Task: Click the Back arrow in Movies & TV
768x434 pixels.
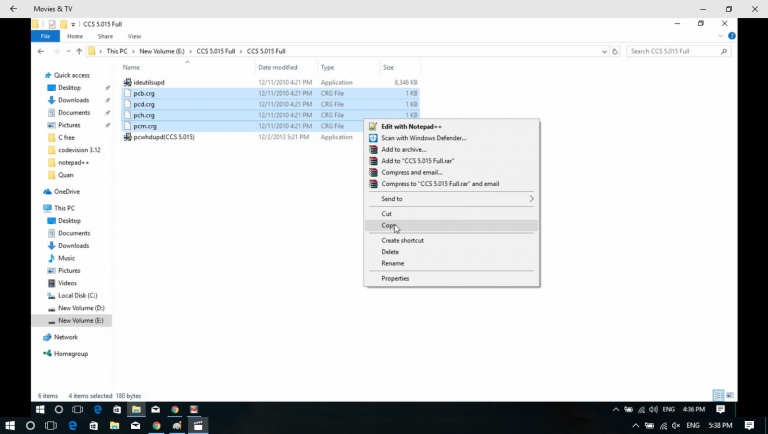Action: (13, 8)
